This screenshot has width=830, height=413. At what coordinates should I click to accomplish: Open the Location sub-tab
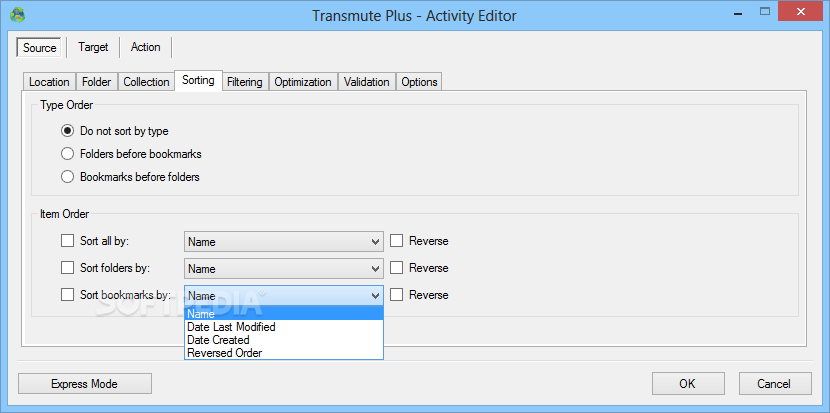coord(49,82)
